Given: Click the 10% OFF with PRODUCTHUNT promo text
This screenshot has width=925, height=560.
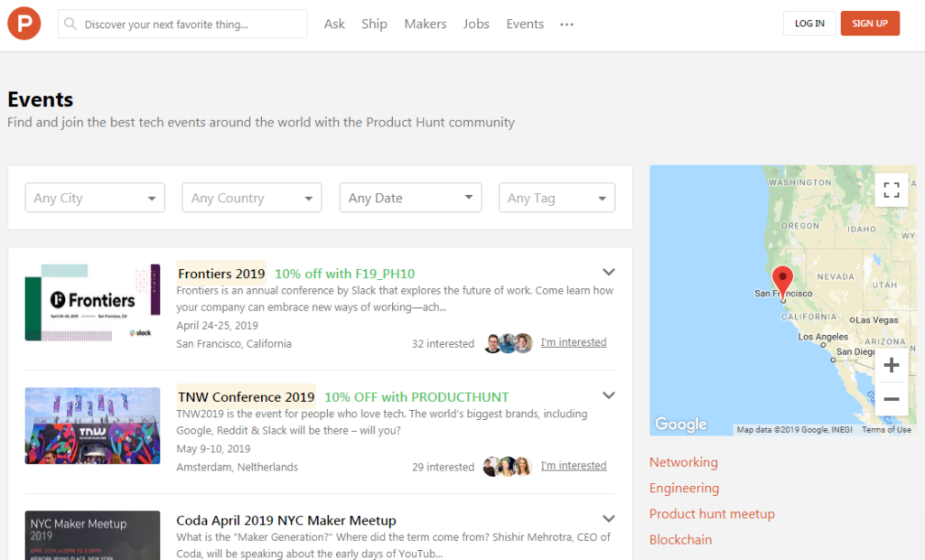Looking at the screenshot, I should pyautogui.click(x=416, y=397).
